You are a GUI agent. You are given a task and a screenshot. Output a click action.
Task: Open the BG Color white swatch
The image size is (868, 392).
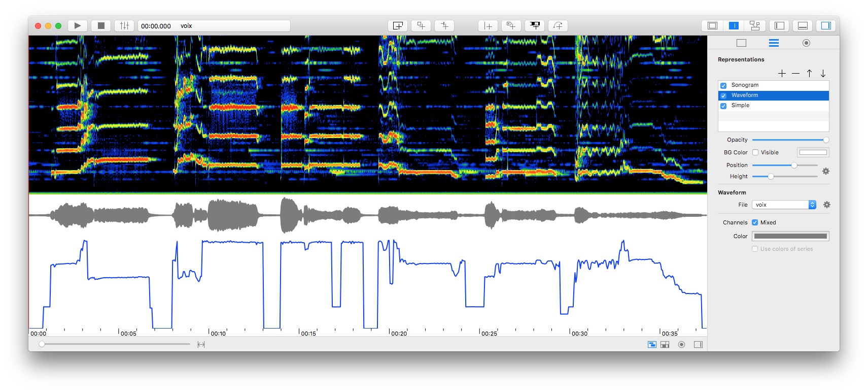(813, 152)
